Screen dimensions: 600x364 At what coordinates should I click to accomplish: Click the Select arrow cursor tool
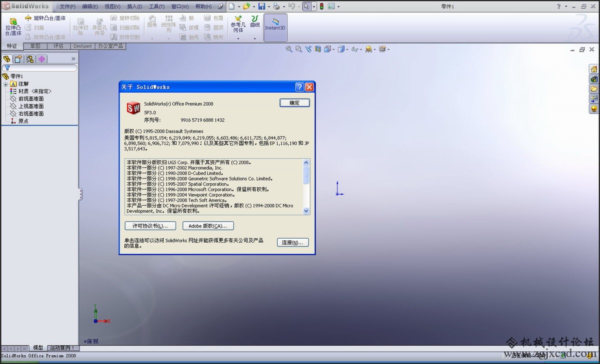pyautogui.click(x=306, y=6)
